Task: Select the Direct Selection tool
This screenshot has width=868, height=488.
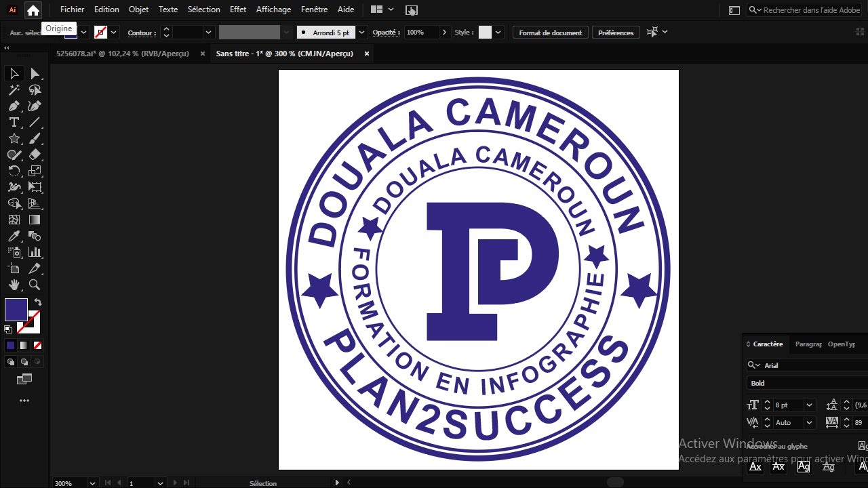Action: tap(35, 73)
